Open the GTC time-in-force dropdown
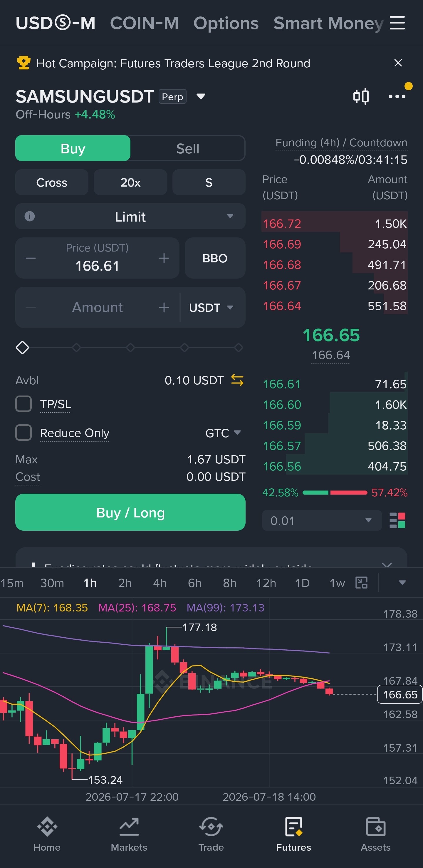The width and height of the screenshot is (423, 868). (223, 433)
